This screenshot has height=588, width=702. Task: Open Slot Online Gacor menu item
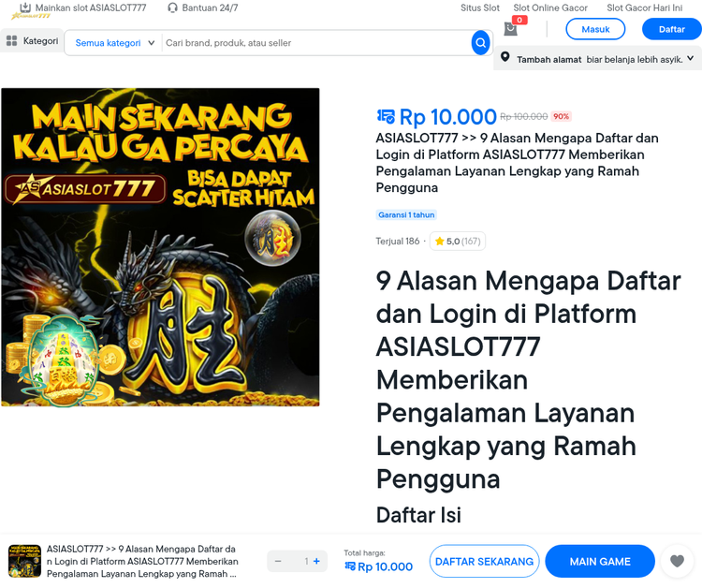tap(550, 8)
